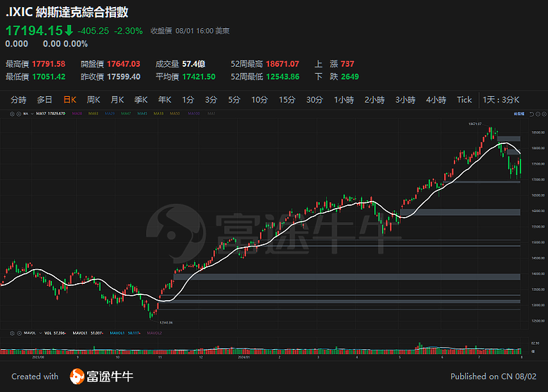Click the .IXIC 納斯達克綜合指數 title
The width and height of the screenshot is (548, 392).
pos(67,12)
